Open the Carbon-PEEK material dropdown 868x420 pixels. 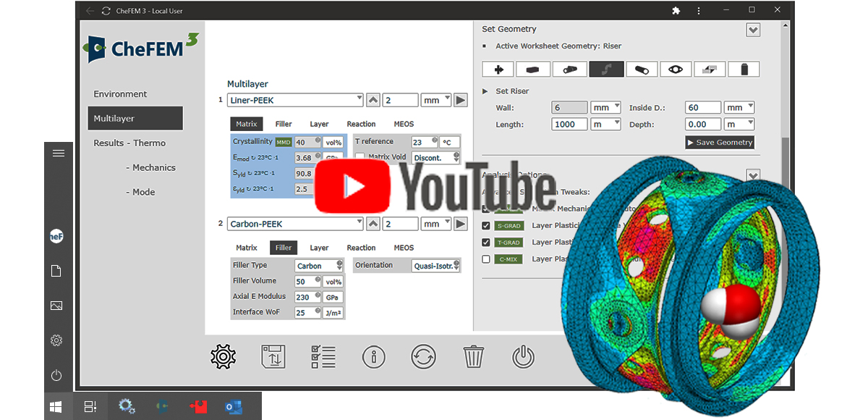pos(295,224)
